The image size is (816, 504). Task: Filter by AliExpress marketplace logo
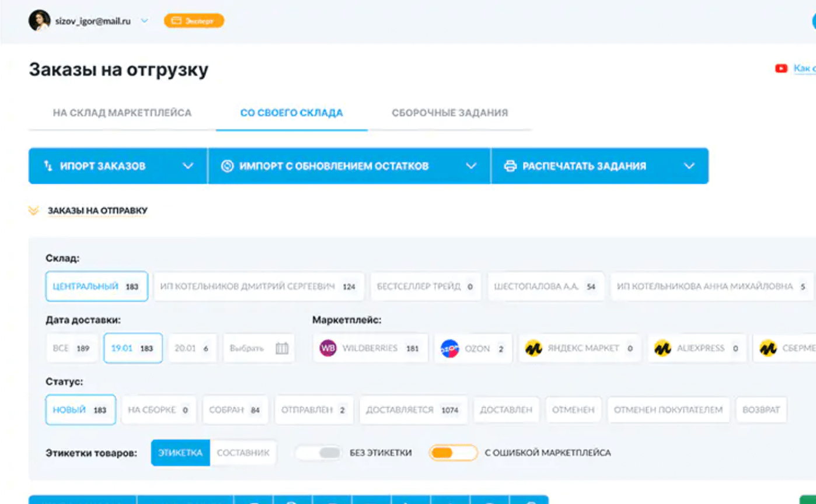662,348
